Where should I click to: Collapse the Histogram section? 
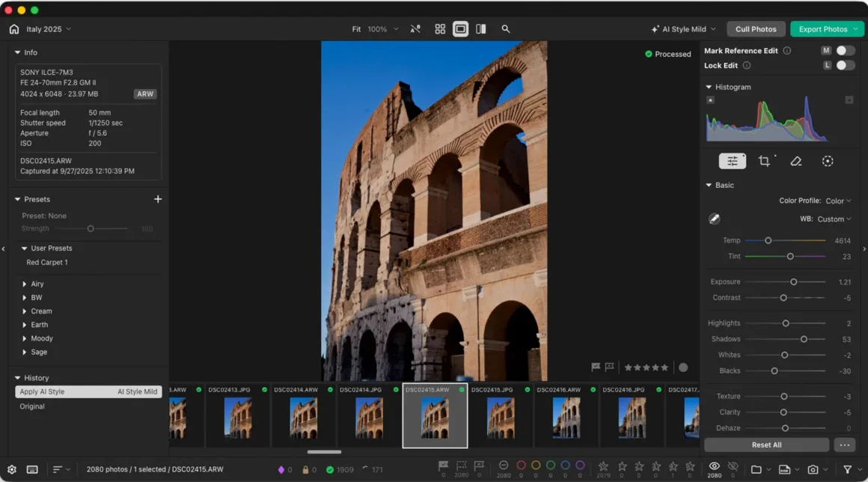pyautogui.click(x=709, y=87)
